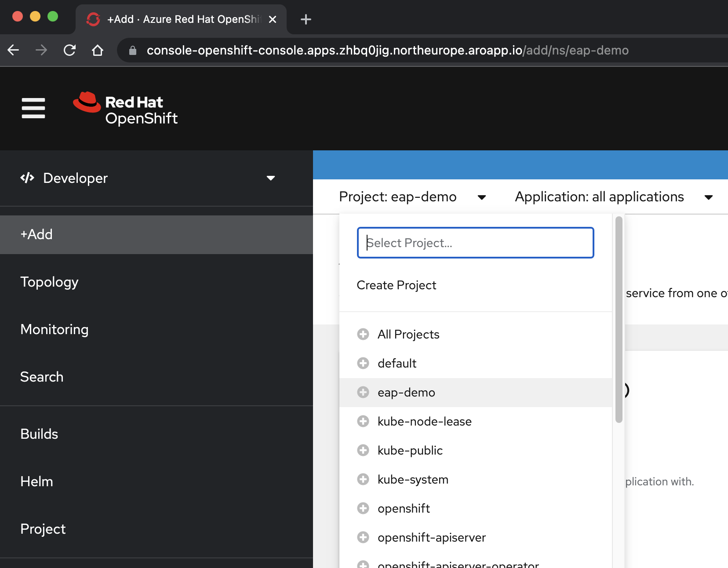Image resolution: width=728 pixels, height=568 pixels.
Task: Switch to the Topology view
Action: tap(49, 282)
